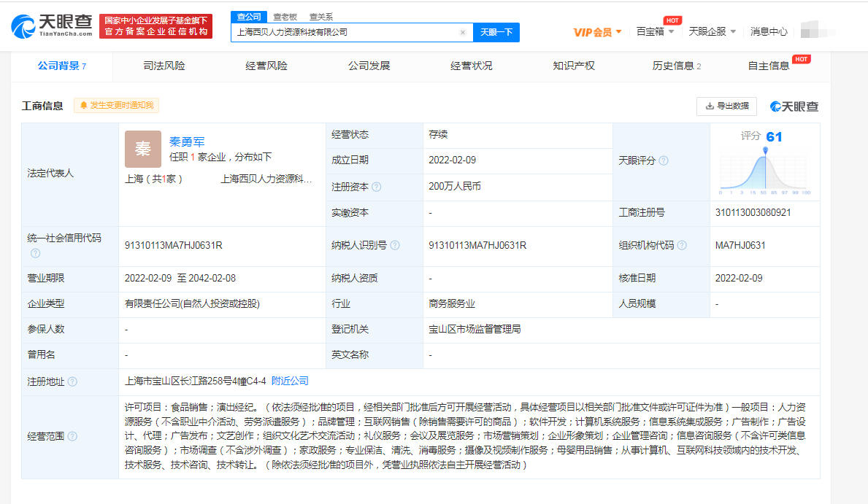The height and width of the screenshot is (504, 868).
Task: Open 消息中心
Action: 769,31
